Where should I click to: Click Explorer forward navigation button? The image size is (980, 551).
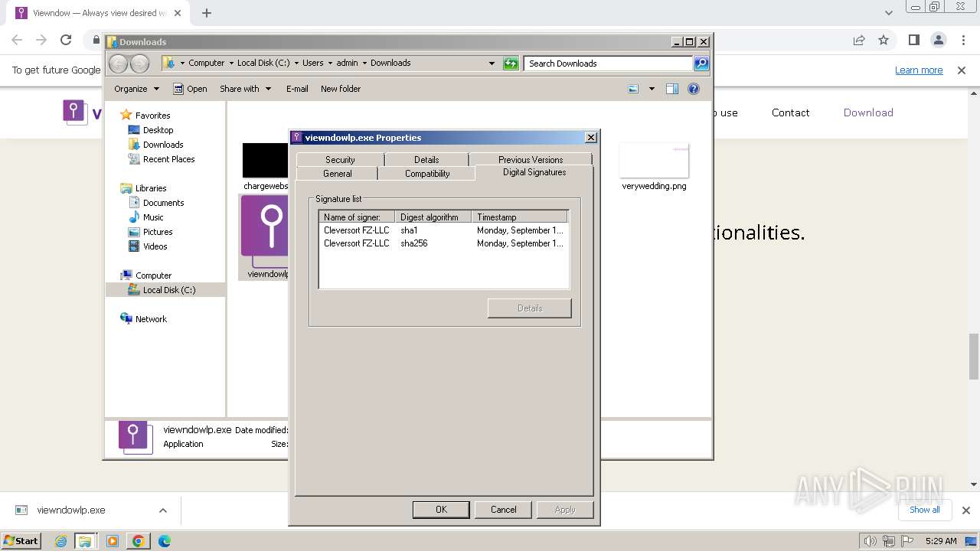click(139, 64)
